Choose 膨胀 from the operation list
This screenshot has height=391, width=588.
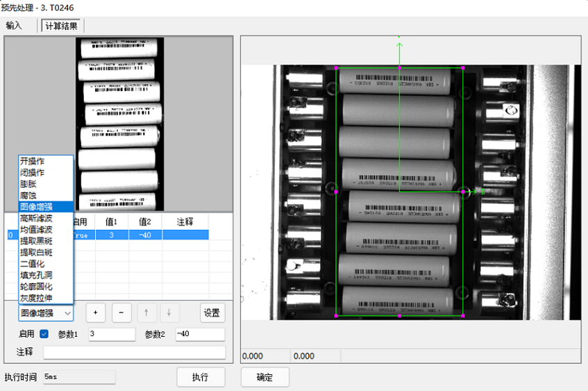[46, 184]
